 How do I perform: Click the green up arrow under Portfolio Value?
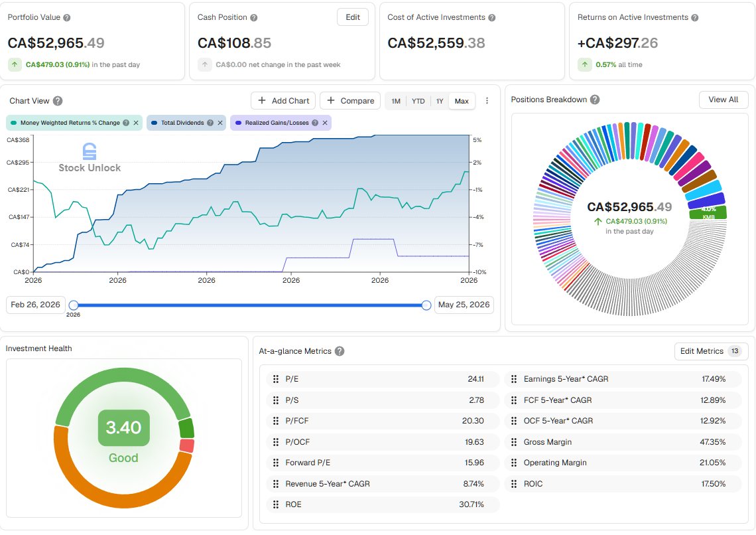pyautogui.click(x=15, y=64)
